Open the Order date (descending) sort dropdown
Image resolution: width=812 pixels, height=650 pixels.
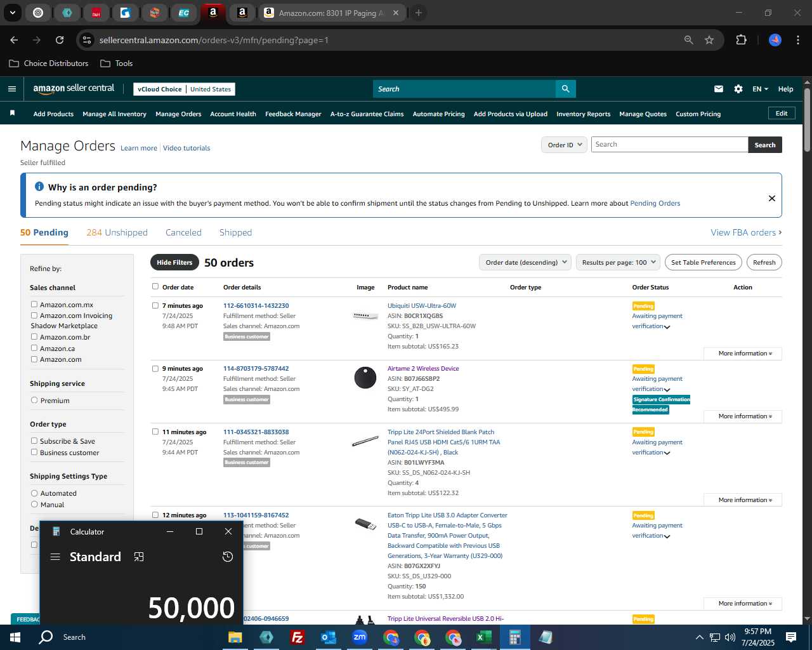525,262
